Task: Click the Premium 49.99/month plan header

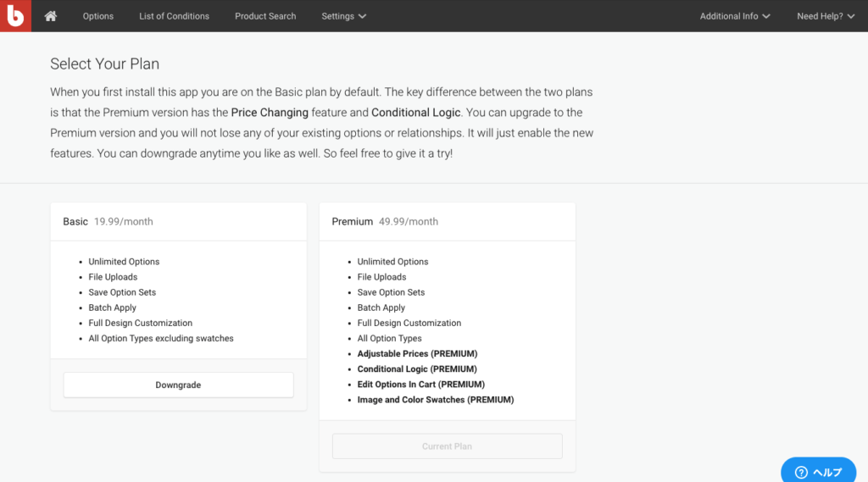Action: click(385, 221)
